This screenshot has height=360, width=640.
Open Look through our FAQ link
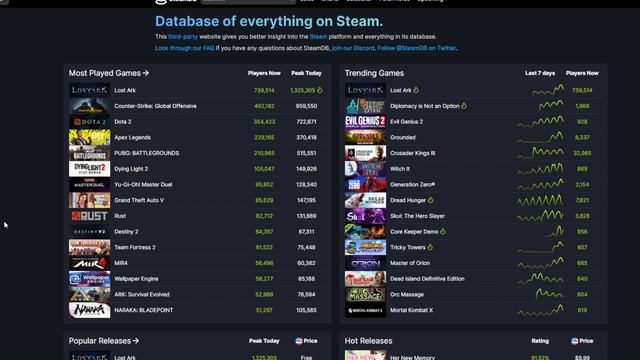pos(184,48)
